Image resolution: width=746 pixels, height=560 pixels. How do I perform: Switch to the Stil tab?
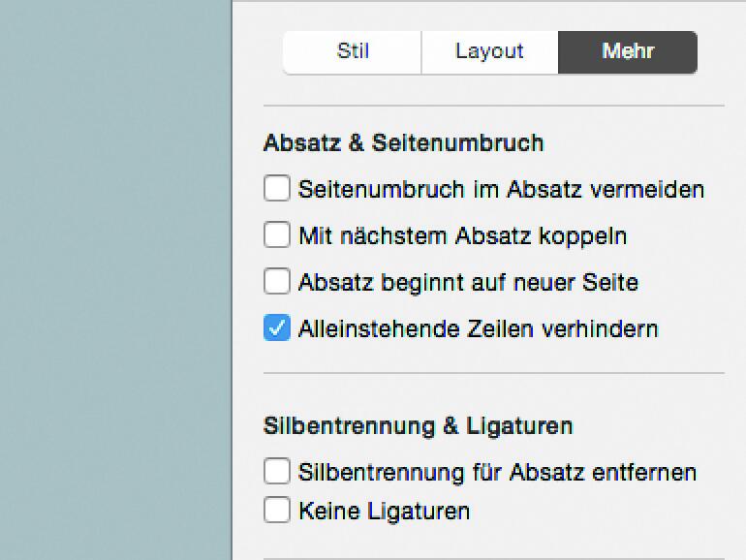(x=353, y=52)
